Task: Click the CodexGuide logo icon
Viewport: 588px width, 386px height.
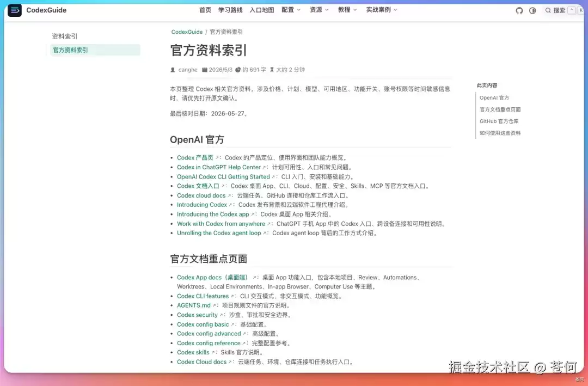Action: [15, 10]
